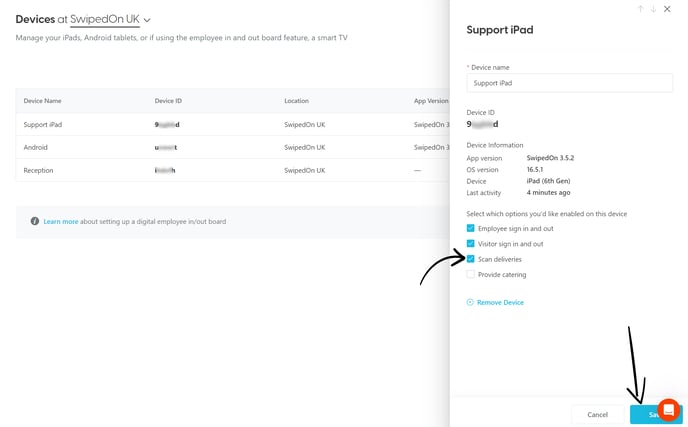Select the Support iPad device row name
The image size is (688, 427).
[x=43, y=125]
